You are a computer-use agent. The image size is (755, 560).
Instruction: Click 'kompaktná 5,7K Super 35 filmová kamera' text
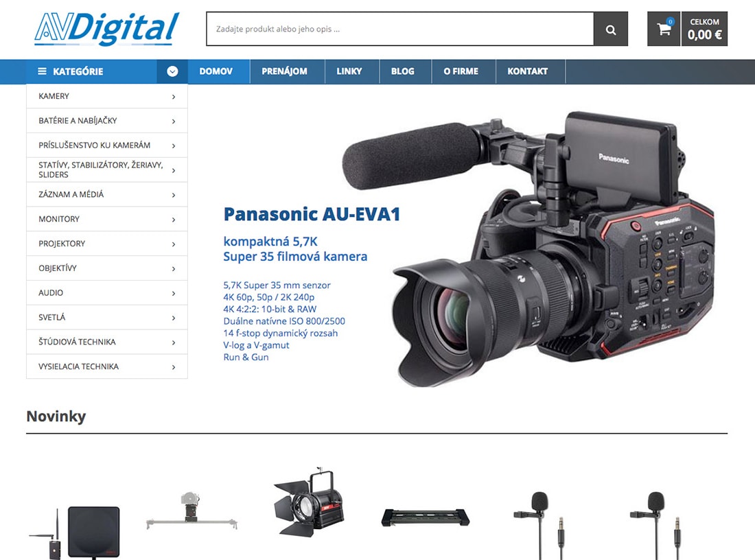(x=295, y=249)
